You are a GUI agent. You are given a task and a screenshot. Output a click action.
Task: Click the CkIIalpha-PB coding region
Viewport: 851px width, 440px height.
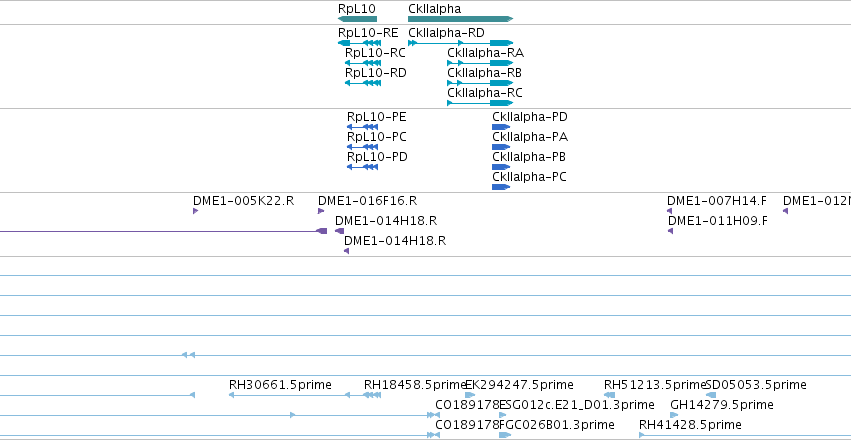(501, 167)
